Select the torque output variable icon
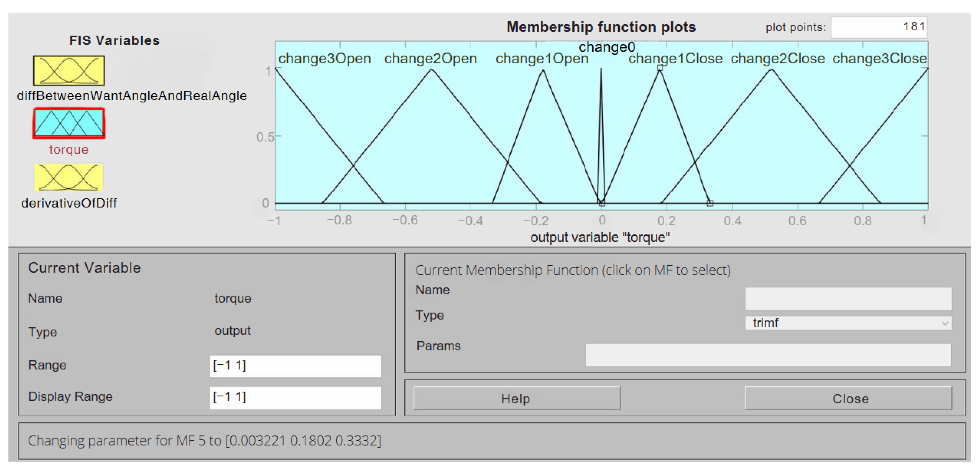The height and width of the screenshot is (467, 980). [69, 123]
